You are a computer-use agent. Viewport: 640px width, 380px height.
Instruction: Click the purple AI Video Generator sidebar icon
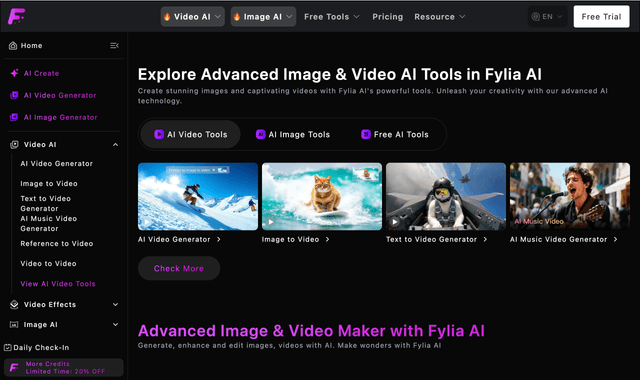click(14, 95)
